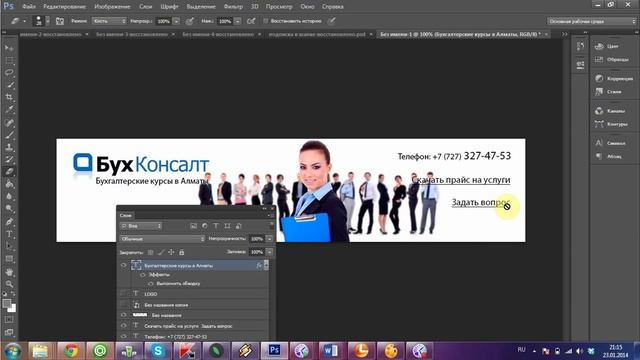This screenshot has height=360, width=640.
Task: Open the Слои menu
Action: pyautogui.click(x=145, y=7)
